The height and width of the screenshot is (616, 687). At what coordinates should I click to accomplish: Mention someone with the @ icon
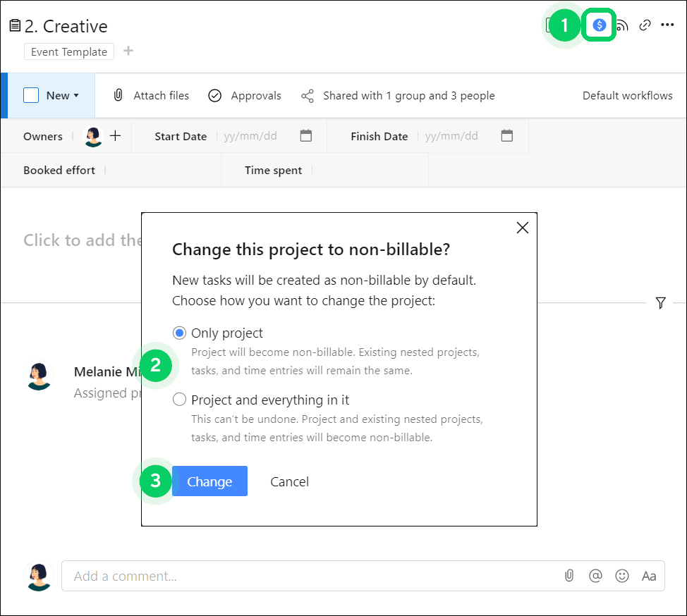pos(595,576)
